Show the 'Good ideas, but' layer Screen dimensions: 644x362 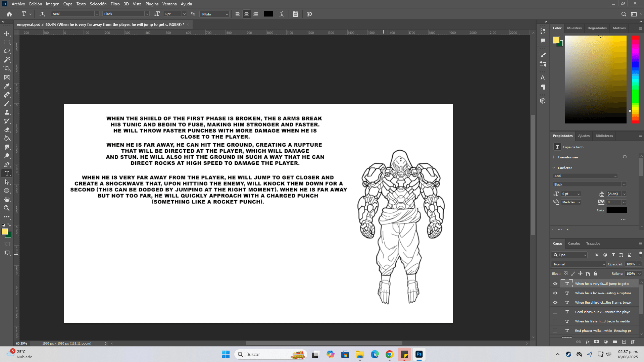click(x=555, y=312)
